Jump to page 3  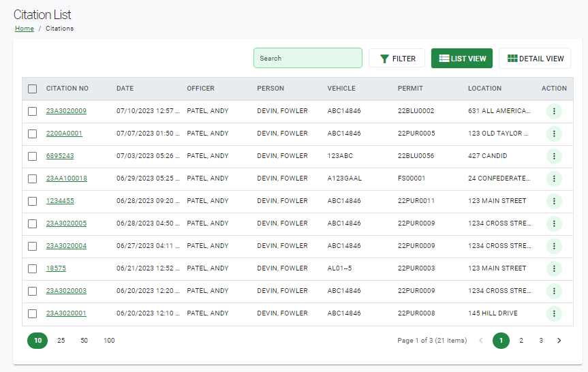click(x=541, y=341)
